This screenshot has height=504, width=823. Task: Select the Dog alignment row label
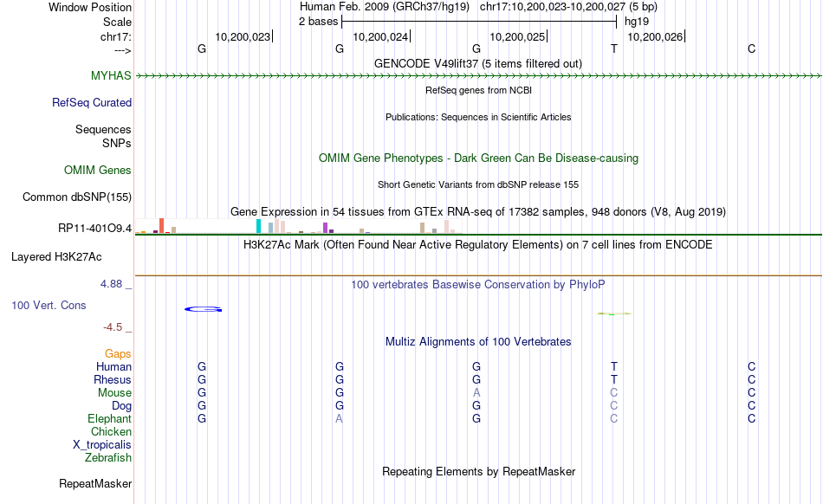[121, 405]
